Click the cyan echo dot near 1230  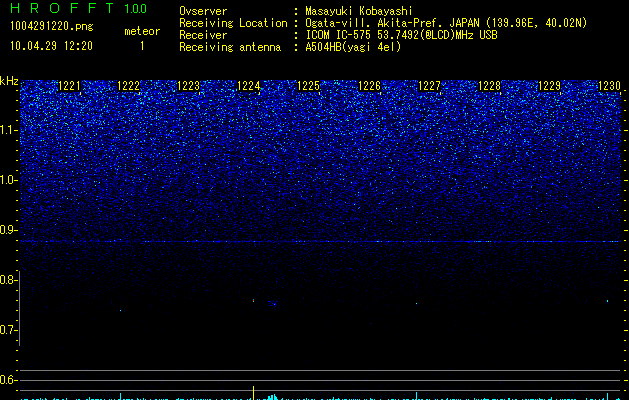pyautogui.click(x=607, y=301)
